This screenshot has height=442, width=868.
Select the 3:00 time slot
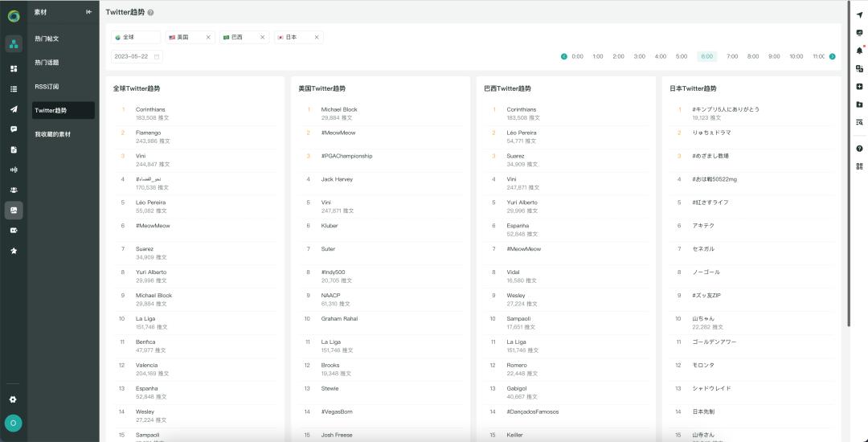[x=640, y=56]
